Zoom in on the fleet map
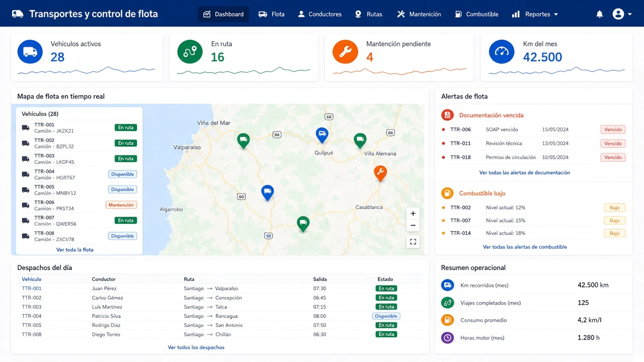The width and height of the screenshot is (644, 362). pyautogui.click(x=413, y=213)
